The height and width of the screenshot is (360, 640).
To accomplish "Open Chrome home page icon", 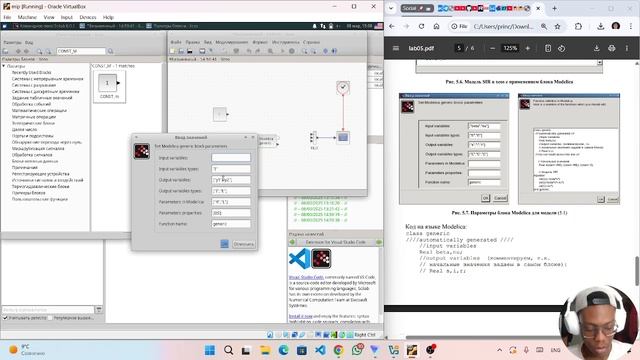I will click(436, 26).
